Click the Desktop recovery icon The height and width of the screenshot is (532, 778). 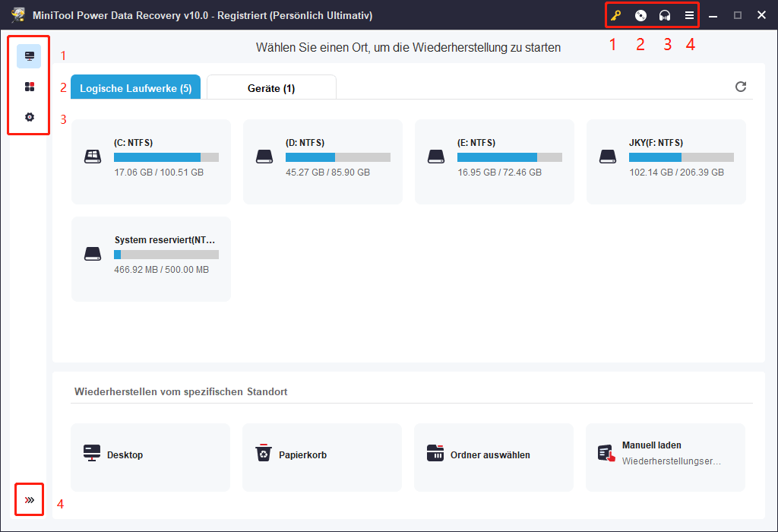pos(92,453)
